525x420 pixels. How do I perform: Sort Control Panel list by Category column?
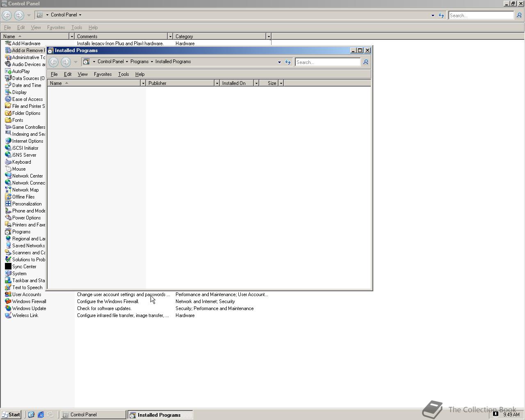pyautogui.click(x=219, y=37)
